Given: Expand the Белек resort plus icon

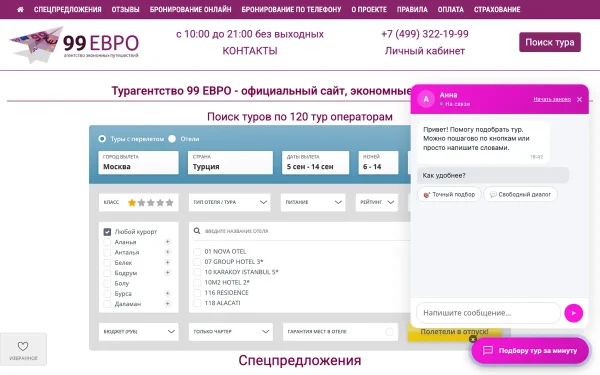Looking at the screenshot, I should click(x=168, y=262).
